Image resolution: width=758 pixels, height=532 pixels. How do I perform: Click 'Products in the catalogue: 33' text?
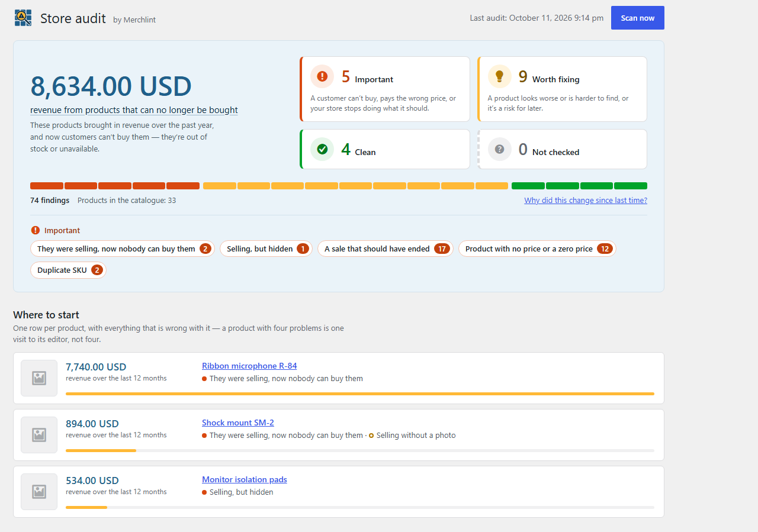(127, 201)
